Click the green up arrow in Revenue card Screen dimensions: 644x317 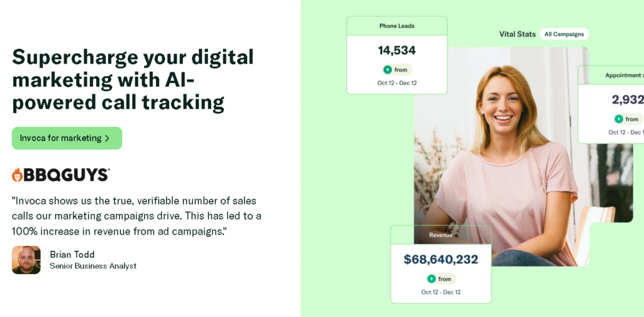(x=431, y=279)
